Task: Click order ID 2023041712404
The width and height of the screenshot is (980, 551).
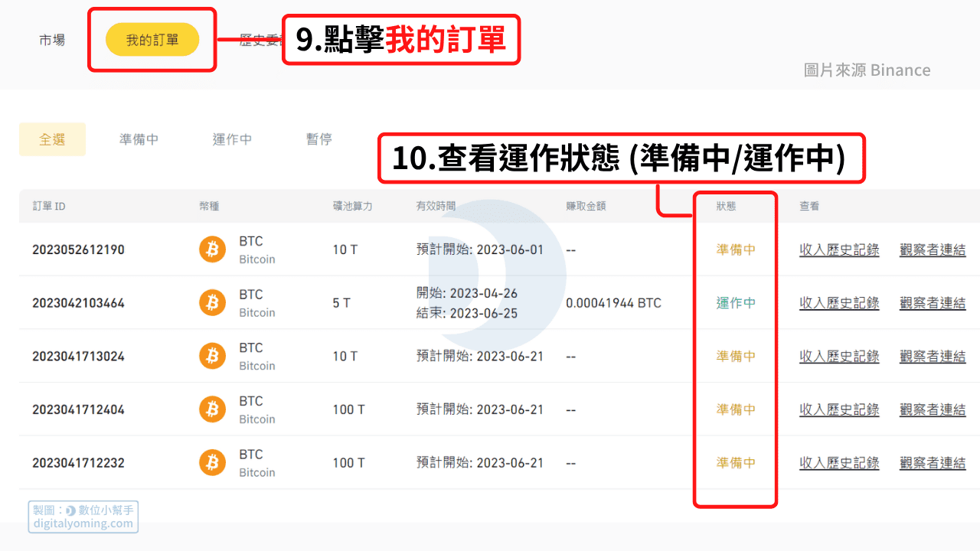Action: [78, 409]
